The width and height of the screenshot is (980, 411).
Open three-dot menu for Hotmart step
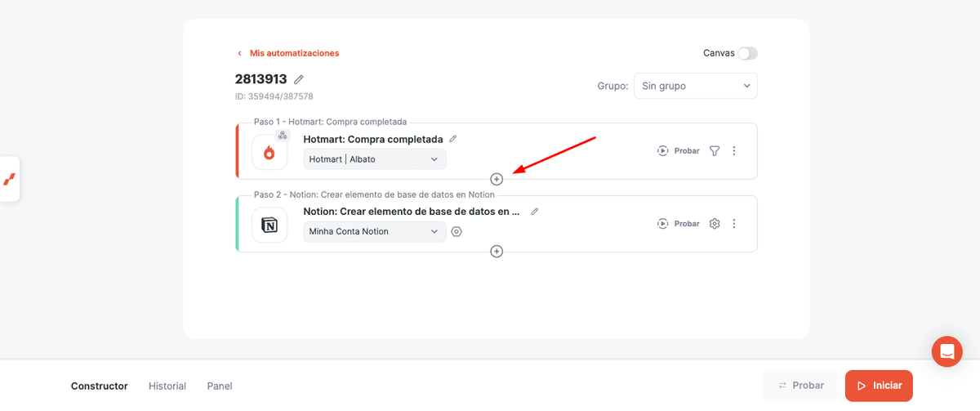tap(734, 151)
